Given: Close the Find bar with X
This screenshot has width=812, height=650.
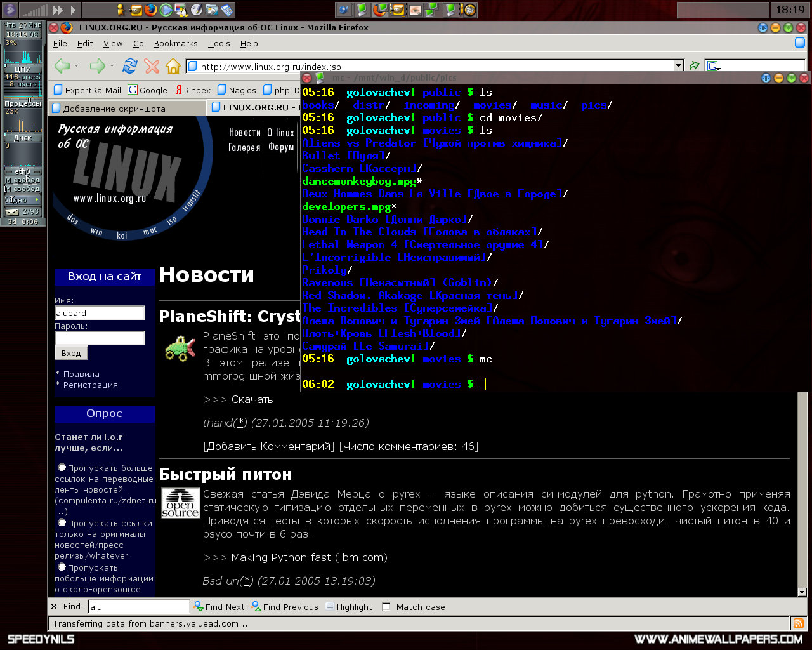Looking at the screenshot, I should click(x=54, y=607).
